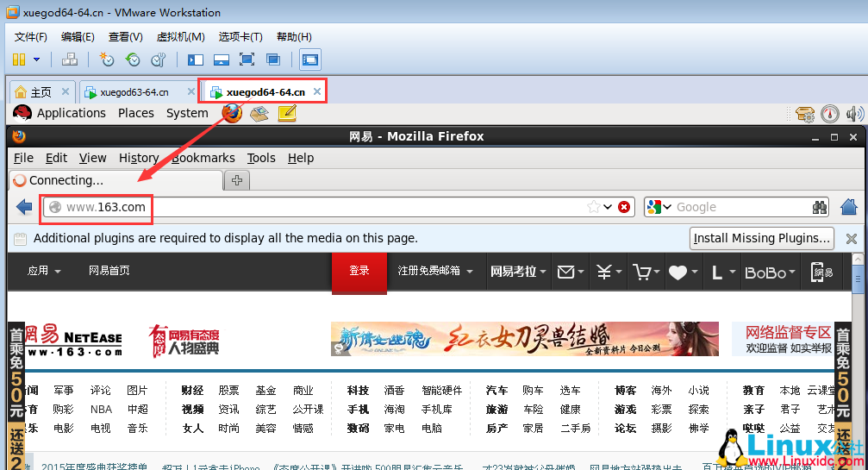The image size is (868, 470).
Task: Click the network status icon in panel
Action: 805,114
